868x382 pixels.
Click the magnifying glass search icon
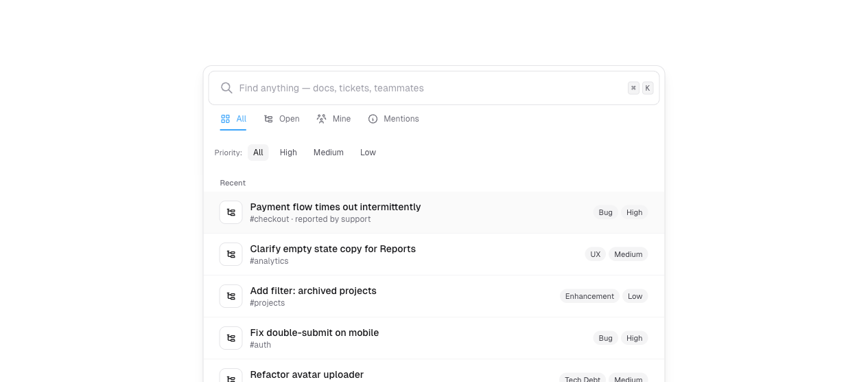(x=226, y=88)
